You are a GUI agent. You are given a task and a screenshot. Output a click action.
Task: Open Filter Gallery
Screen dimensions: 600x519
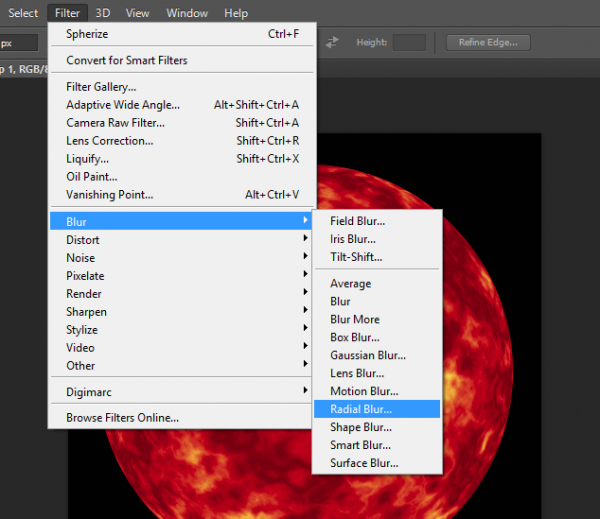(183, 87)
